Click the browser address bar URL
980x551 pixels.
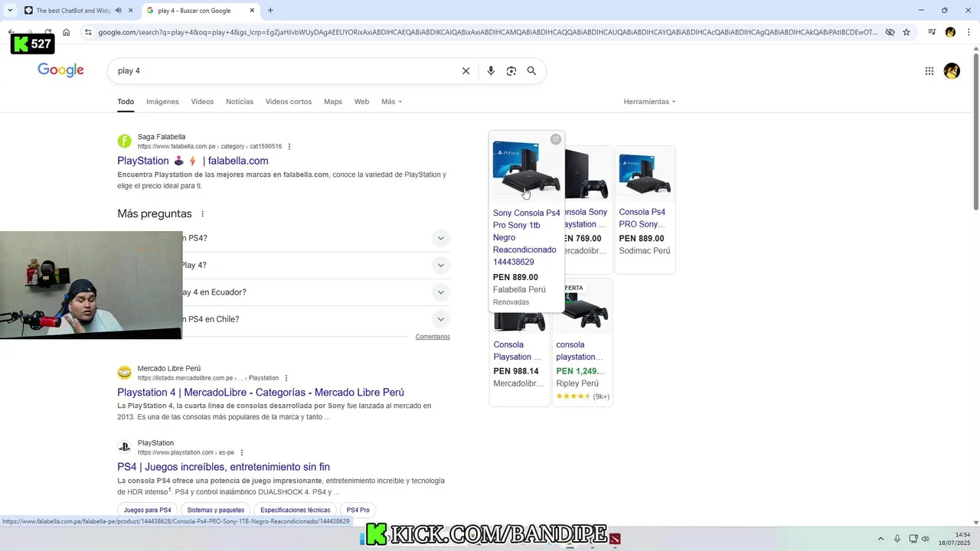[x=487, y=32]
